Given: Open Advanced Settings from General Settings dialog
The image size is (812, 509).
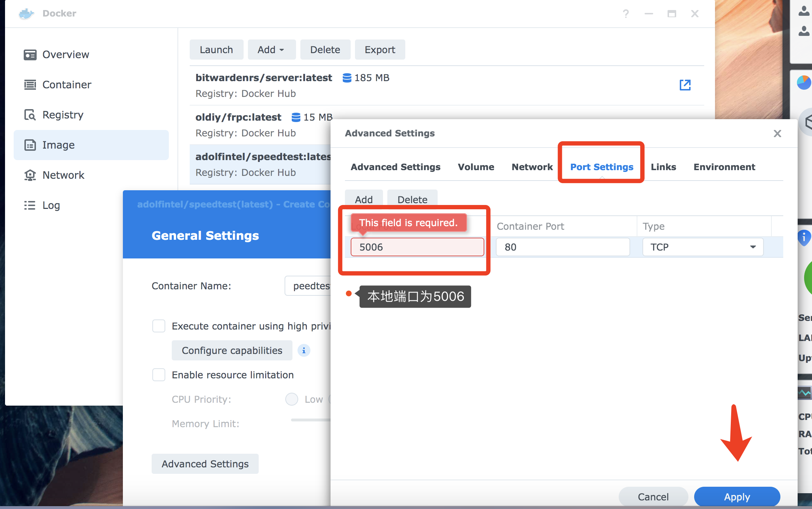Looking at the screenshot, I should [x=205, y=464].
